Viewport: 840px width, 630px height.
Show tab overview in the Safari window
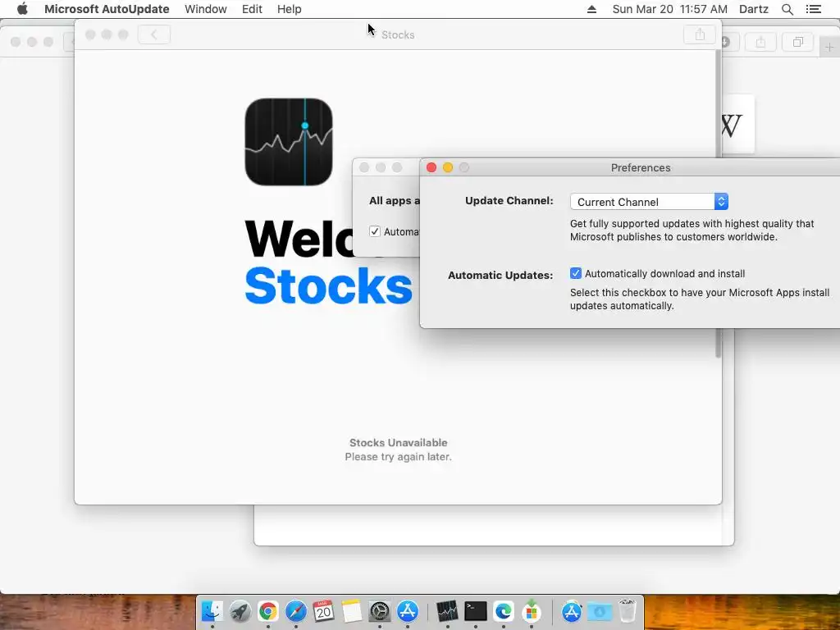797,42
